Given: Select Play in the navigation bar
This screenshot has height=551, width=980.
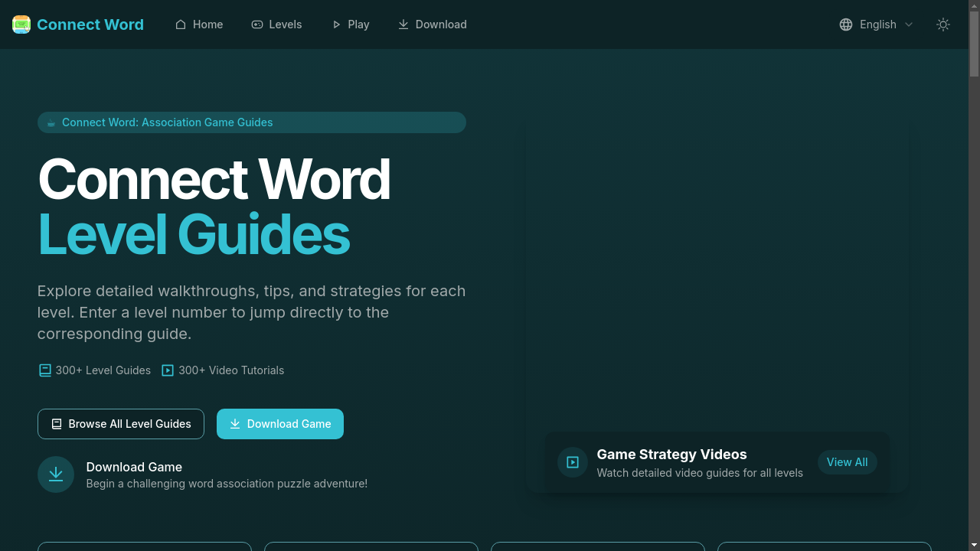Looking at the screenshot, I should pos(350,24).
